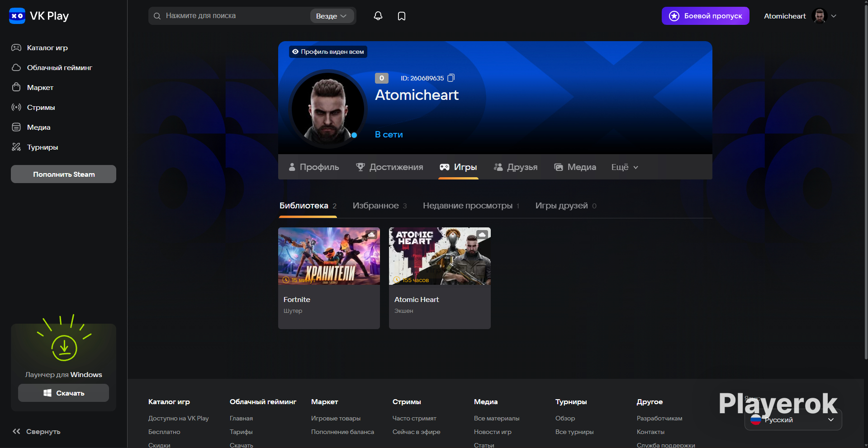Viewport: 868px width, 448px height.
Task: Expand the account menu chevron
Action: 834,16
